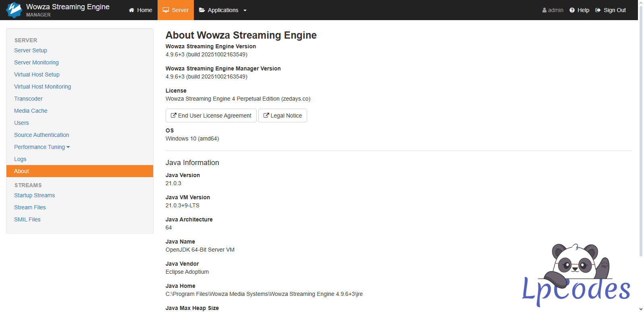644x312 pixels.
Task: Open SMIL Files page
Action: click(x=27, y=219)
